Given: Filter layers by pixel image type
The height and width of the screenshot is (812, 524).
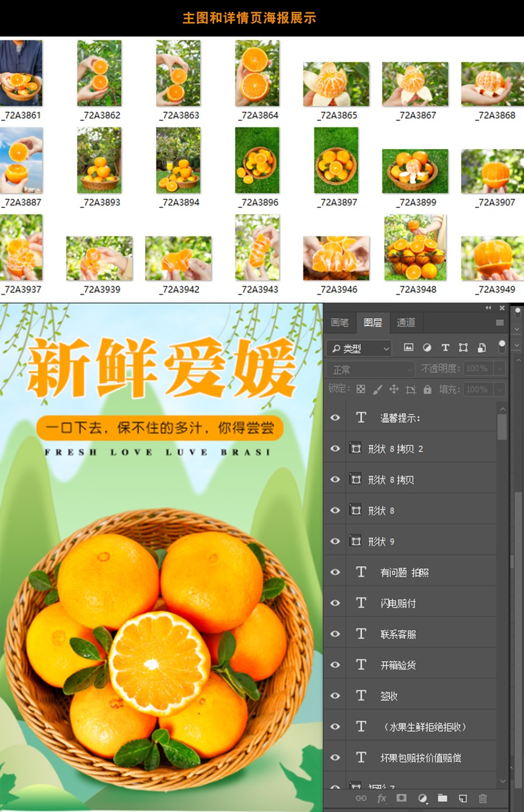Looking at the screenshot, I should pyautogui.click(x=409, y=348).
